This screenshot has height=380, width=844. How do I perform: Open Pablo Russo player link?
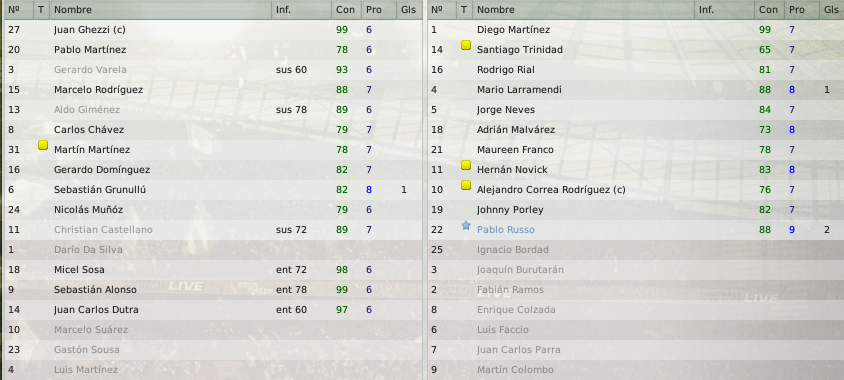pyautogui.click(x=505, y=230)
